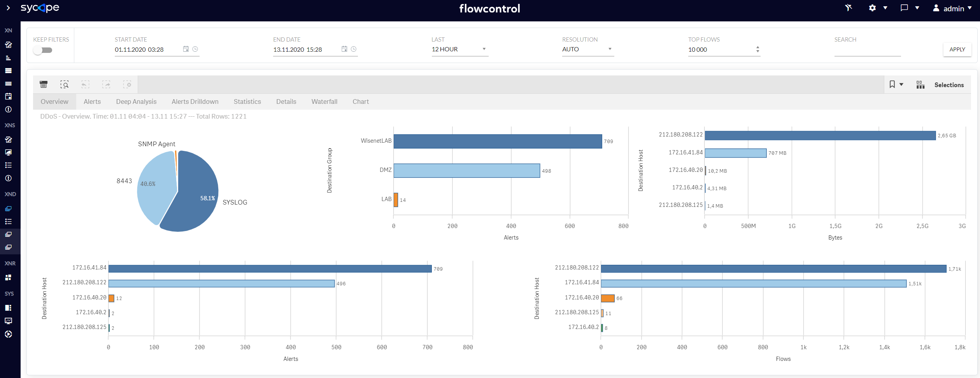Open the edit icon under XNS section

pyautogui.click(x=8, y=139)
